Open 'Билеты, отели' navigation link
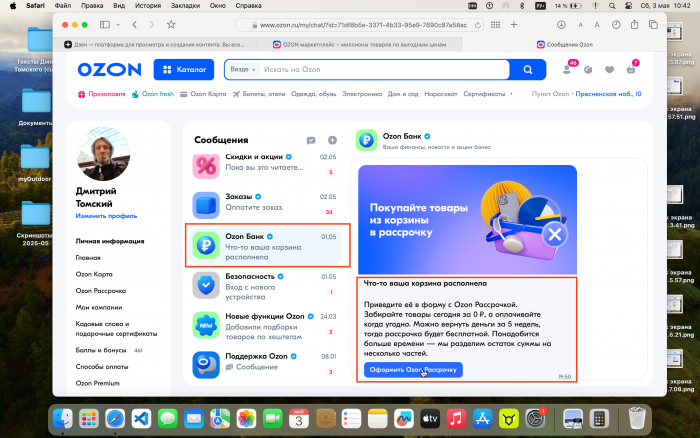This screenshot has width=700, height=438. pos(259,94)
